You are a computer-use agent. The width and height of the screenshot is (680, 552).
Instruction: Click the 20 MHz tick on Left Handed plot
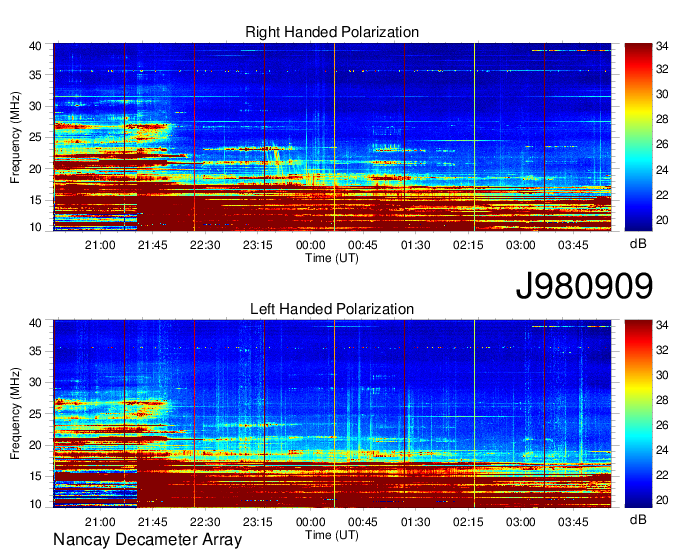pyautogui.click(x=35, y=445)
